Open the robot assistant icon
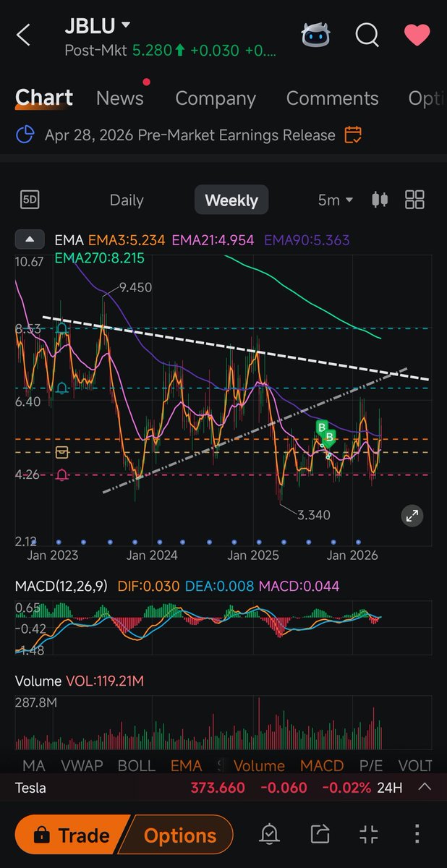Screen dimensions: 447x868 315,34
